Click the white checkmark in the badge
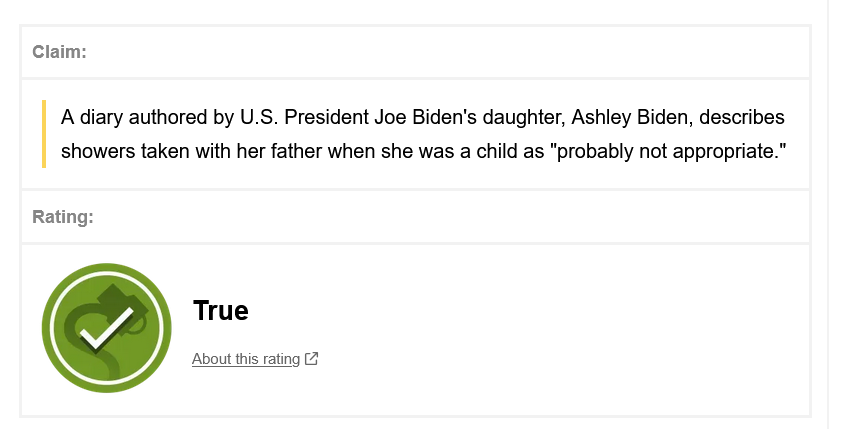 coord(106,329)
